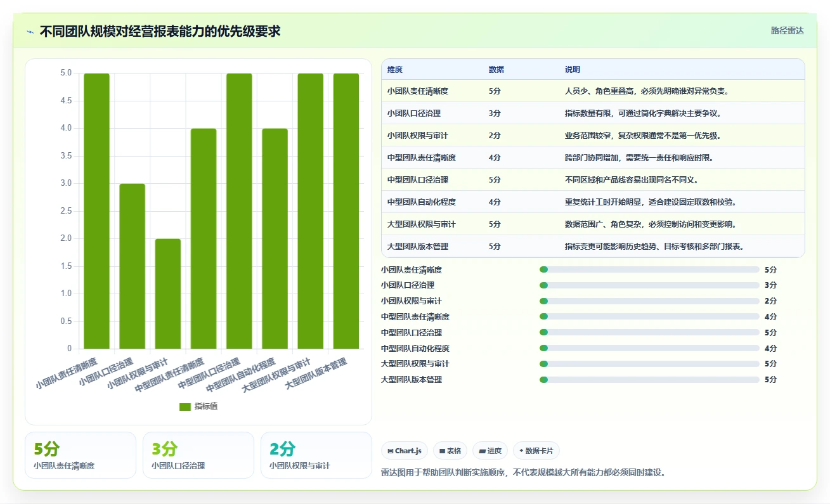Click the 中型团队责任清晰度 bar in the chart

click(204, 238)
